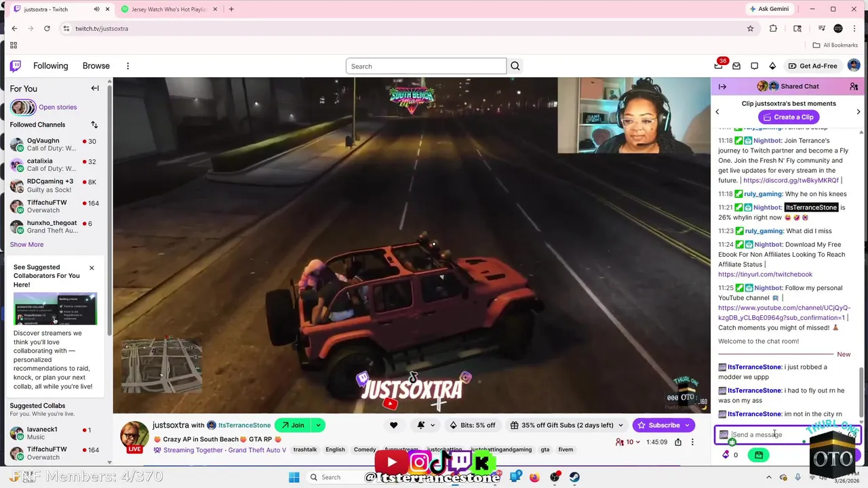868x488 pixels.
Task: Click the Subscribe button
Action: coord(658,425)
